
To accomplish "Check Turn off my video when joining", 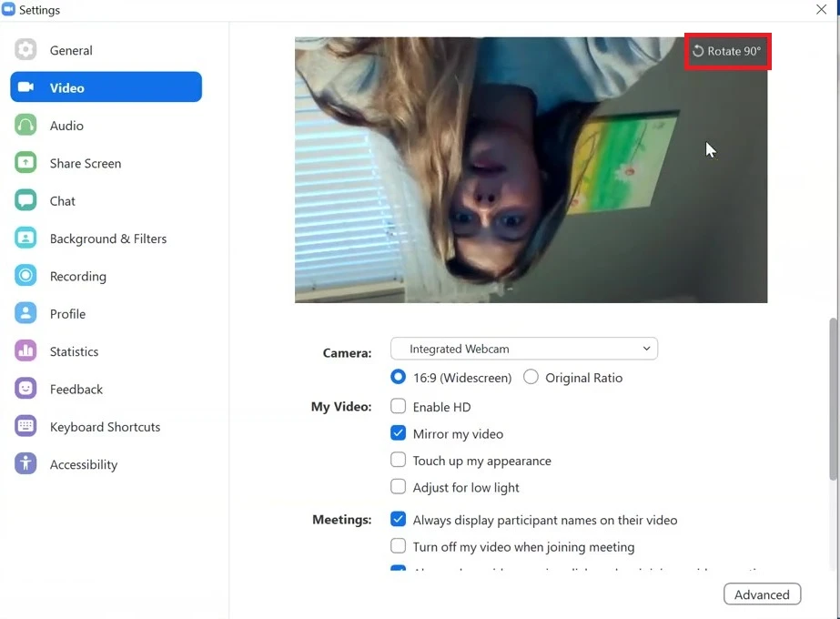I will pos(399,546).
